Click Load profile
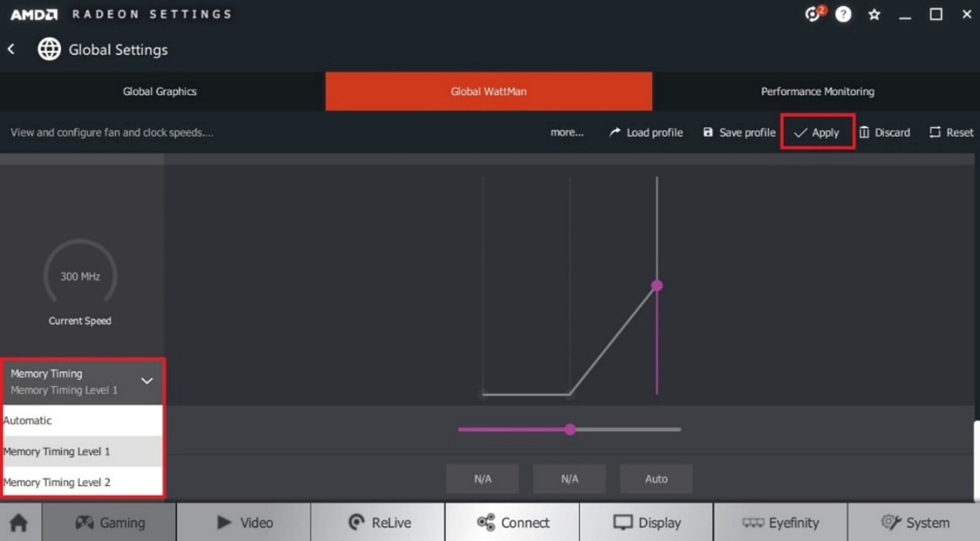This screenshot has height=541, width=980. coord(646,132)
